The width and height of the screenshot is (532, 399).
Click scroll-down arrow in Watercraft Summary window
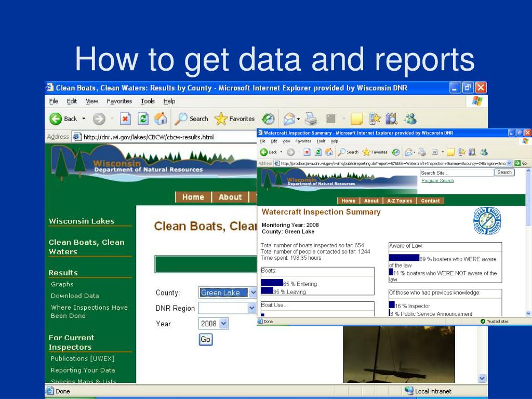click(528, 314)
